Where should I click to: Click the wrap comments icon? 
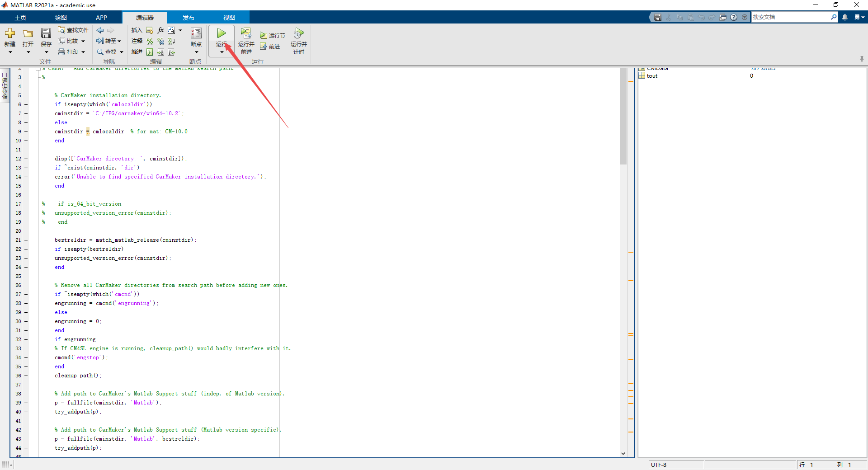point(172,41)
